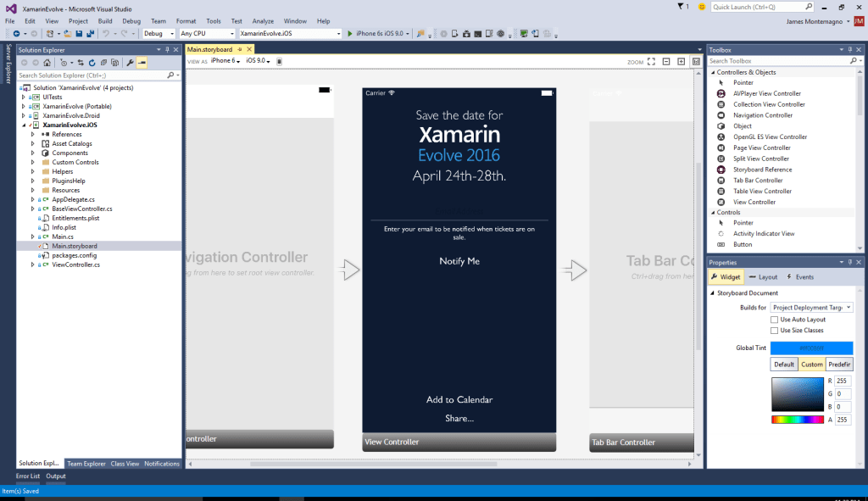Select AVPlayer View Controller in Toolbox

[x=766, y=93]
